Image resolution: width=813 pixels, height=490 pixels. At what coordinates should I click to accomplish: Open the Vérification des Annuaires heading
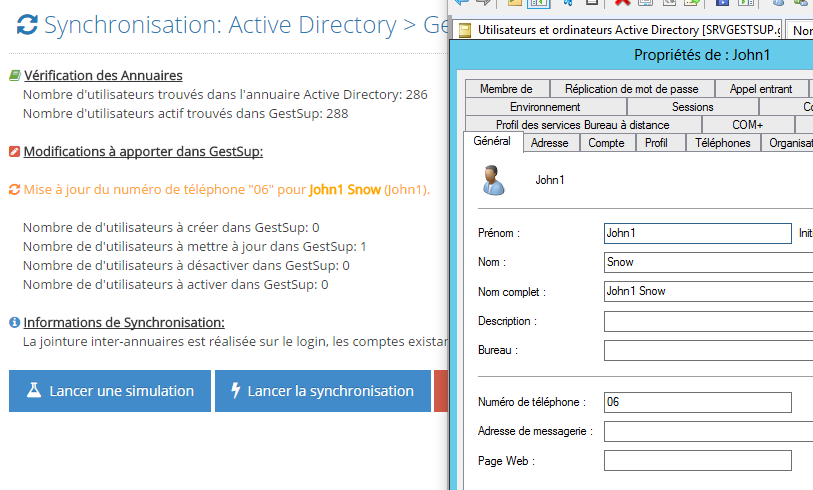(x=103, y=76)
